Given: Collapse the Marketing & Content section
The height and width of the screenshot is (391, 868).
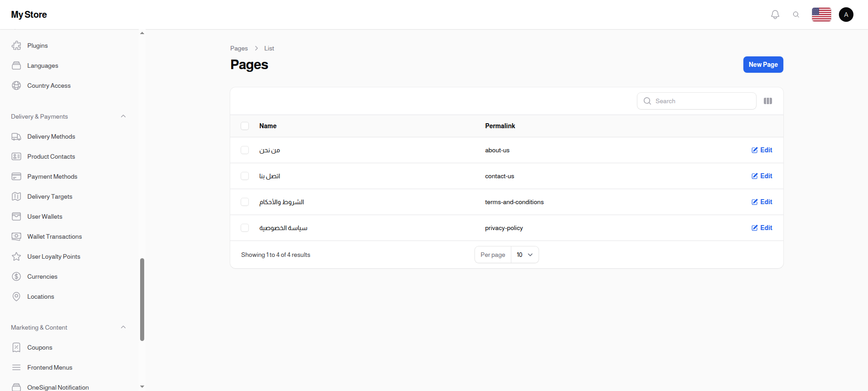Looking at the screenshot, I should click(x=123, y=327).
